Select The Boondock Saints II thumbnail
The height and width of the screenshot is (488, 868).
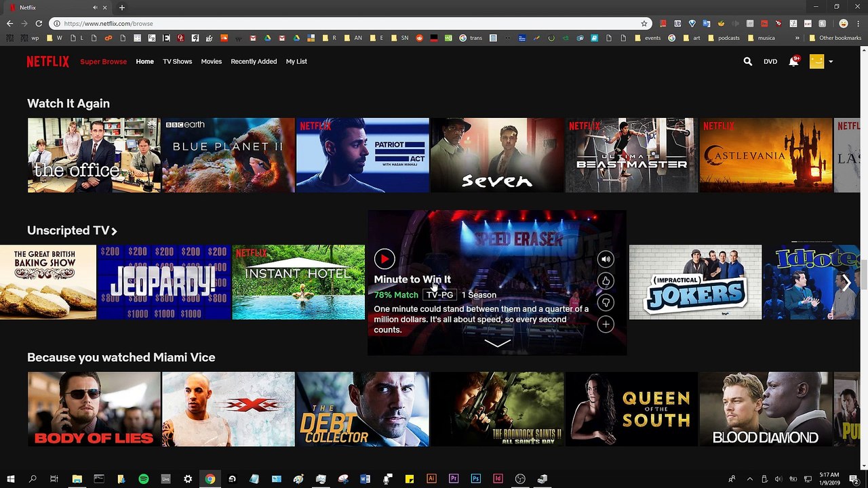pos(497,409)
